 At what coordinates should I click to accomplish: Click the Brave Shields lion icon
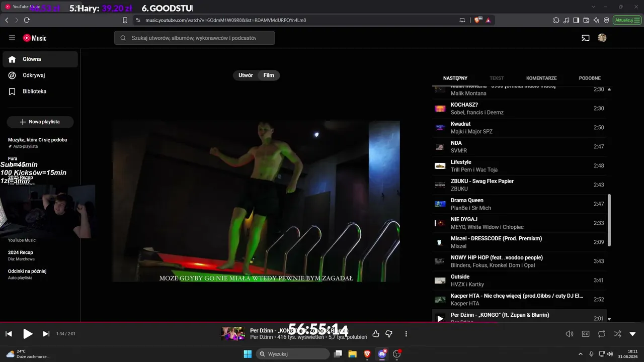[x=478, y=20]
